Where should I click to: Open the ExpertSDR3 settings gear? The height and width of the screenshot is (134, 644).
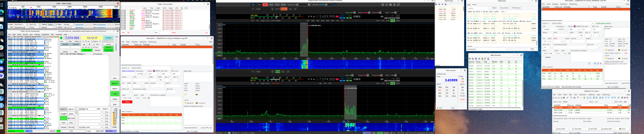point(390,5)
